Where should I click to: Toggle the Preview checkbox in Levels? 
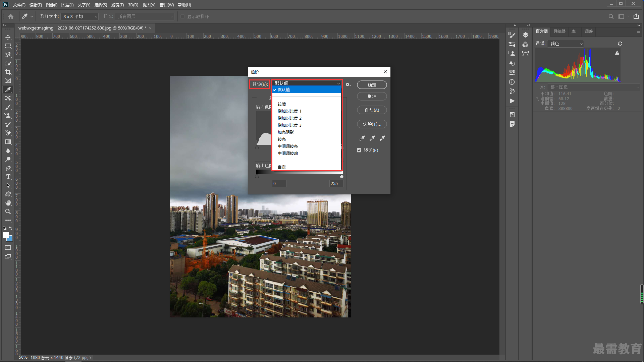359,150
